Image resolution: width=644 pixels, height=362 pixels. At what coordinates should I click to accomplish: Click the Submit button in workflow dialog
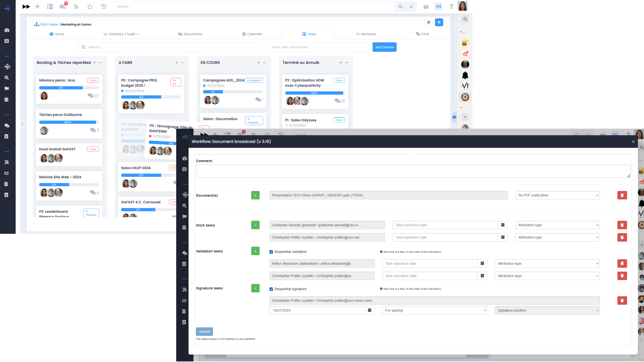[204, 332]
